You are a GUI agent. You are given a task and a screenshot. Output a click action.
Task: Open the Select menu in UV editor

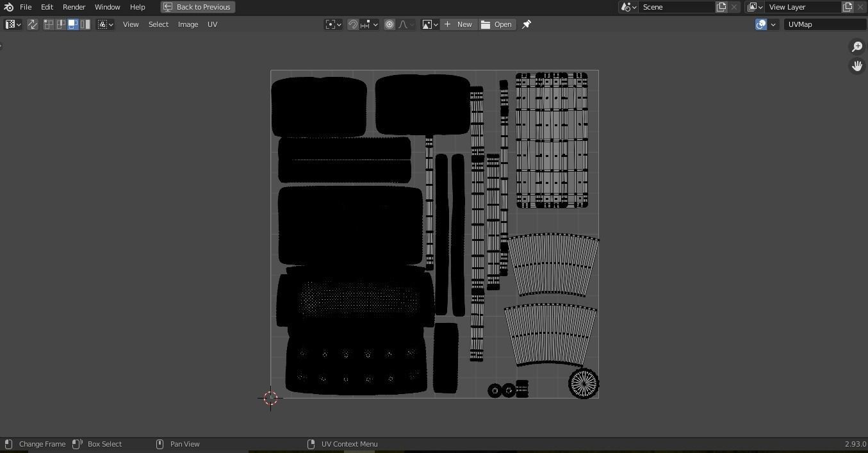(x=158, y=24)
